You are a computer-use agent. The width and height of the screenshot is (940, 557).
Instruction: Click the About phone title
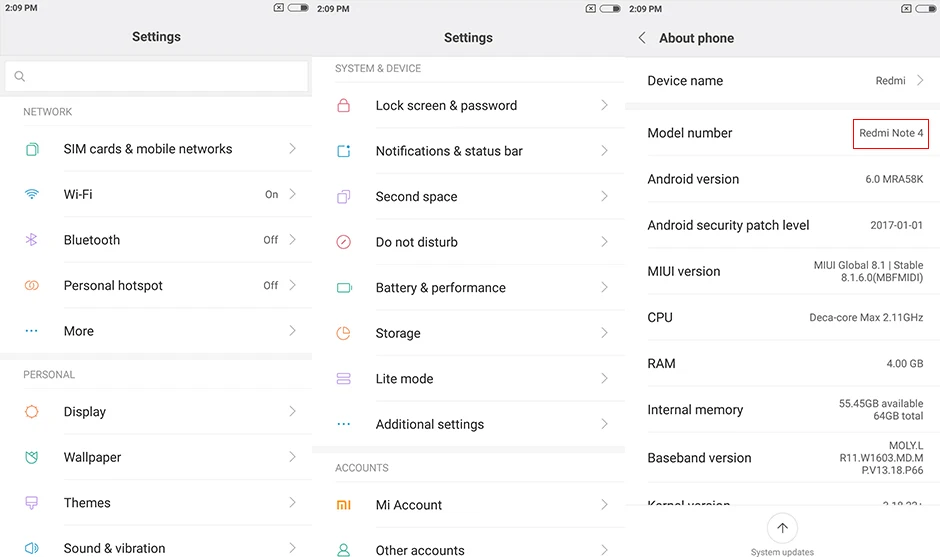[x=697, y=38]
